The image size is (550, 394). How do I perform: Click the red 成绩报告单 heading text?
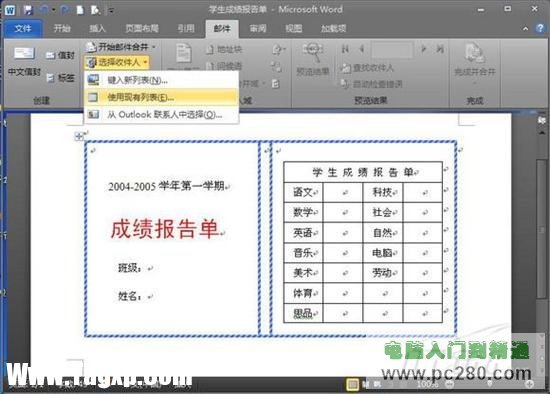[x=165, y=229]
